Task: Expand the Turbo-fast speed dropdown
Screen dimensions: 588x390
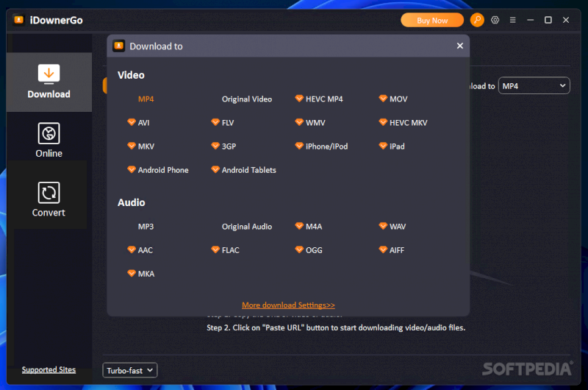Action: pos(130,370)
